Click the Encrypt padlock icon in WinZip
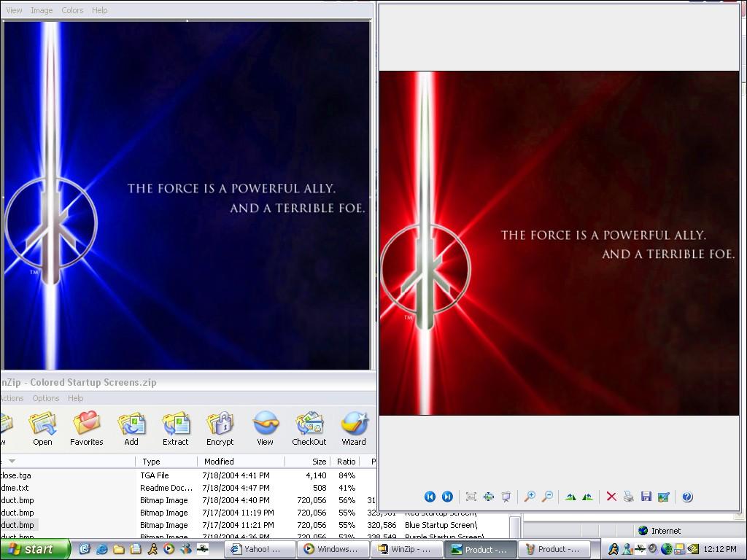747x560 pixels. pyautogui.click(x=220, y=428)
